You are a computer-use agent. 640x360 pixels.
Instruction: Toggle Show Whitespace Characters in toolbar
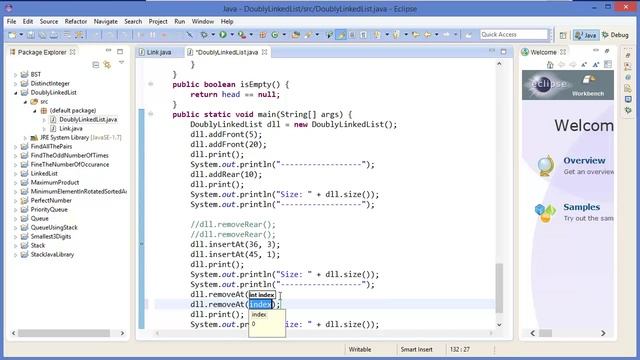(x=363, y=35)
